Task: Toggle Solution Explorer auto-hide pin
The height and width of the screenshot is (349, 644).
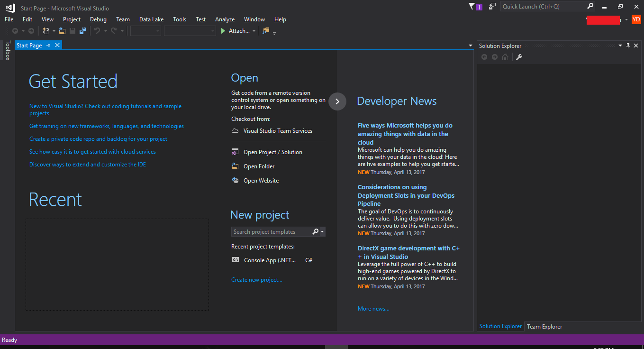Action: tap(628, 46)
